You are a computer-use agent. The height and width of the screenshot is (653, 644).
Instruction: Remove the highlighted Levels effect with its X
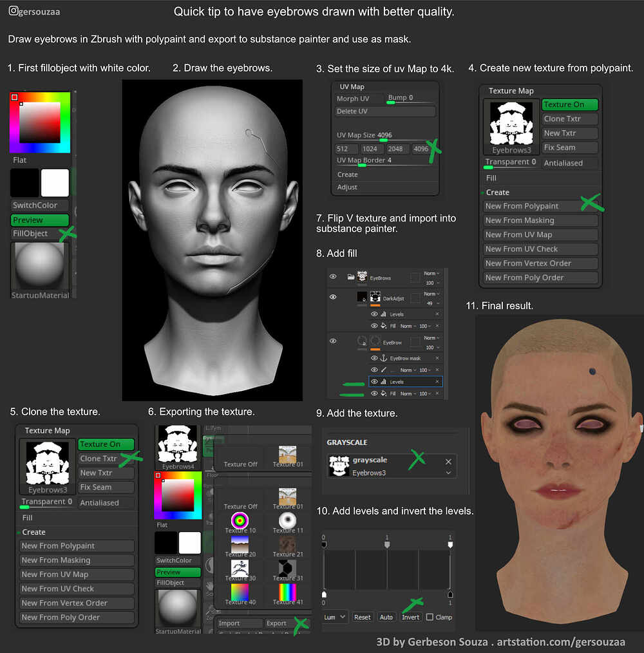coord(437,381)
